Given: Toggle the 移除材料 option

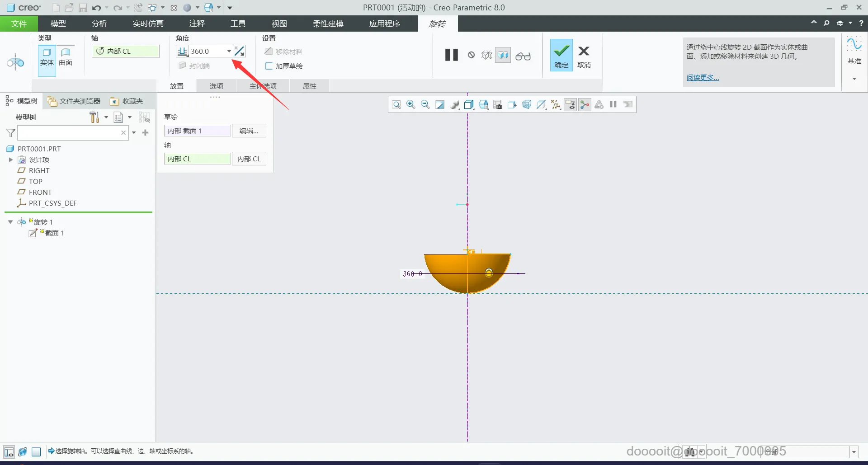Looking at the screenshot, I should tap(283, 52).
